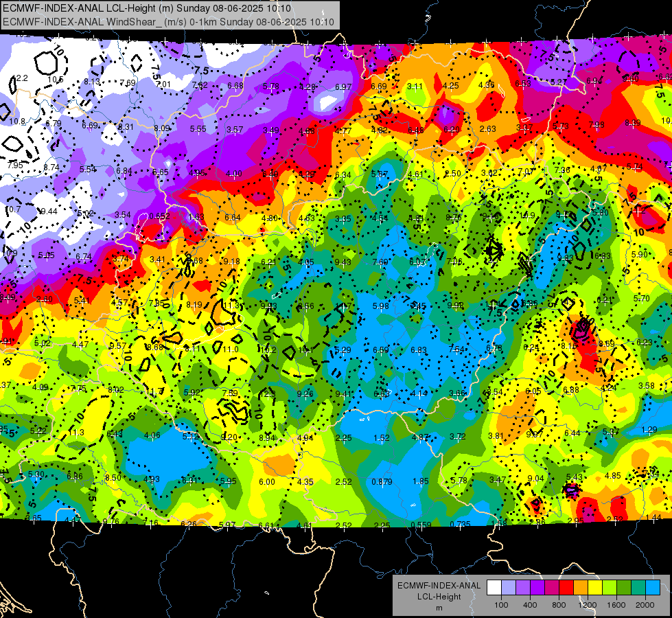Image resolution: width=672 pixels, height=618 pixels.
Task: Click the grid value 11.0 on the map
Action: [230, 350]
